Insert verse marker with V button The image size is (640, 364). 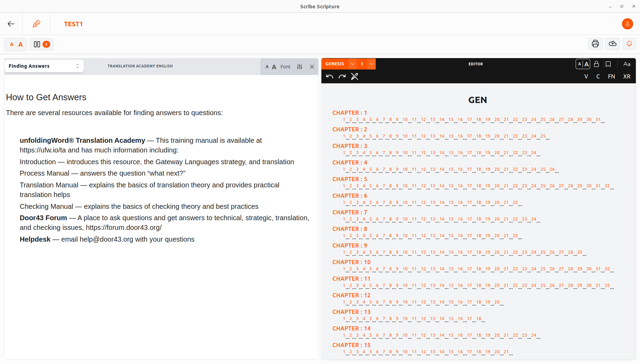(586, 76)
